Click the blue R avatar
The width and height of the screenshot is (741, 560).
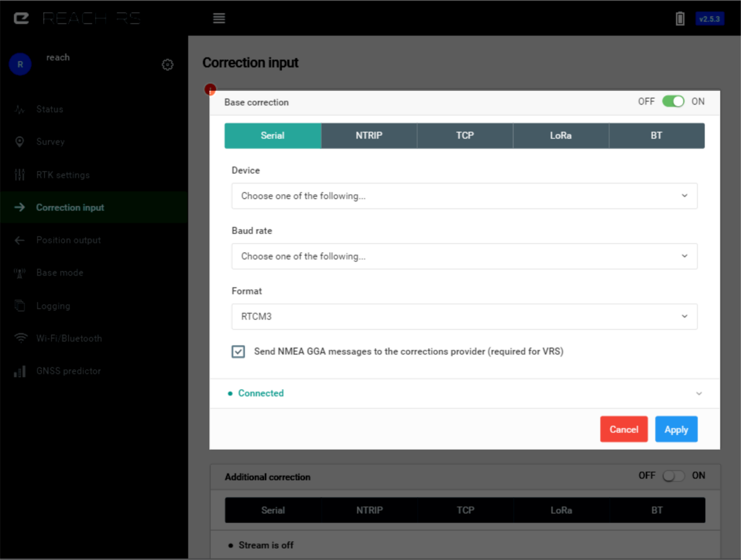(x=20, y=64)
